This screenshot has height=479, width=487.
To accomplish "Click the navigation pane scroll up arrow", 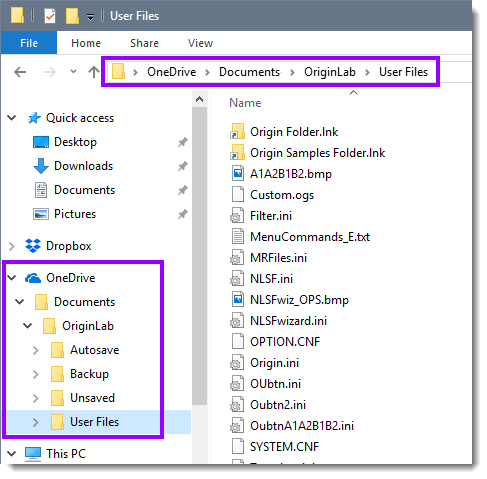I will click(199, 99).
